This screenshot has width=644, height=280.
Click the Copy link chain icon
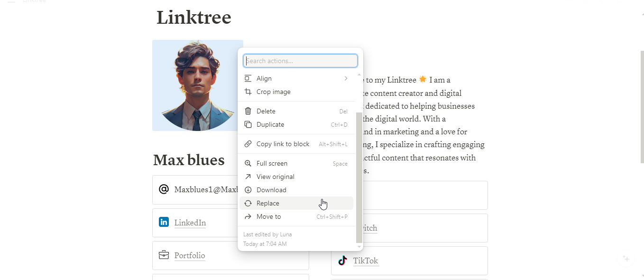point(248,144)
